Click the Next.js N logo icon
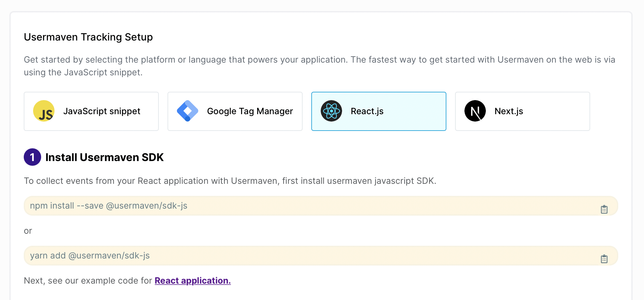The height and width of the screenshot is (300, 644). point(475,111)
